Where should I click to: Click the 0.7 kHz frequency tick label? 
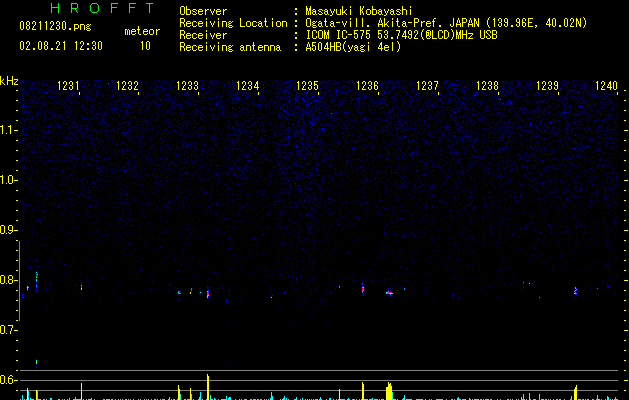[x=8, y=330]
